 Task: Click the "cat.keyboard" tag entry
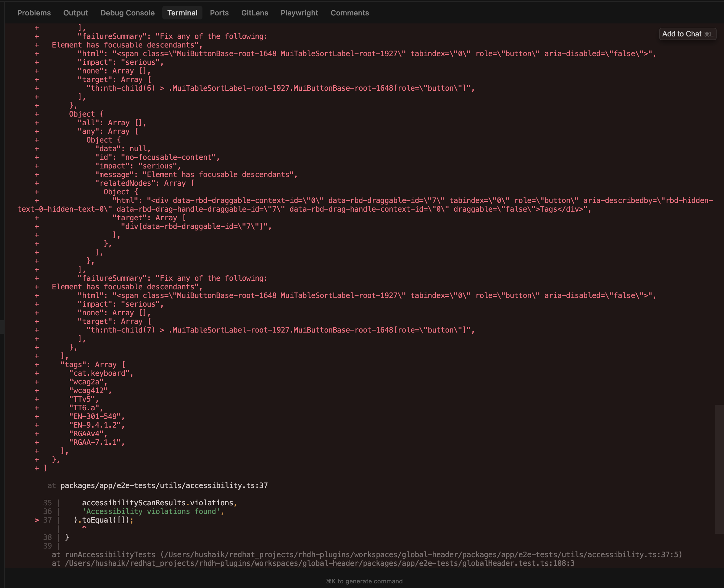[x=101, y=373]
